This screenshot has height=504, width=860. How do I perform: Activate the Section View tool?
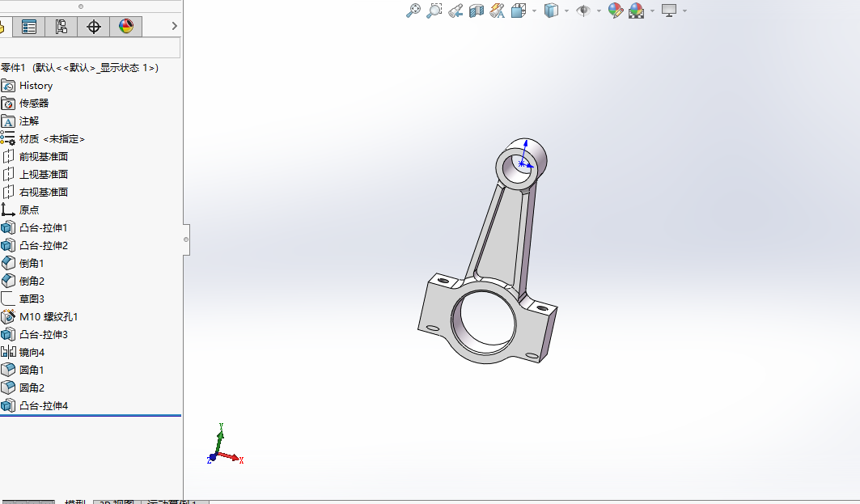[x=476, y=11]
